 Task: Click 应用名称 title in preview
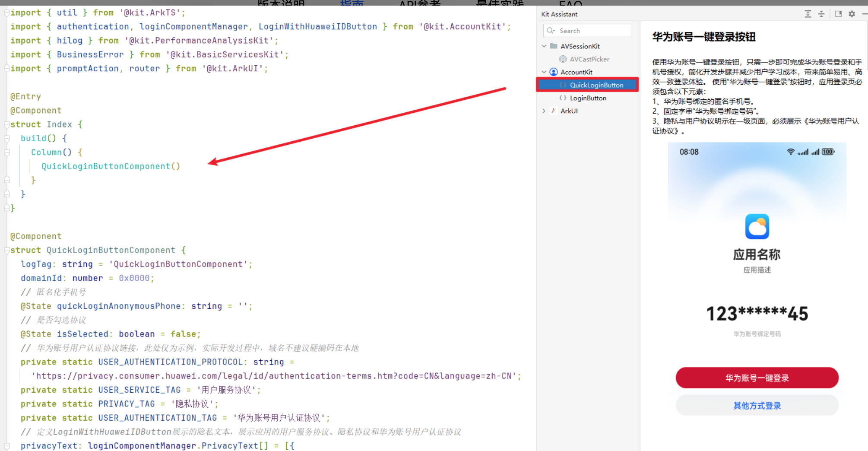(757, 254)
